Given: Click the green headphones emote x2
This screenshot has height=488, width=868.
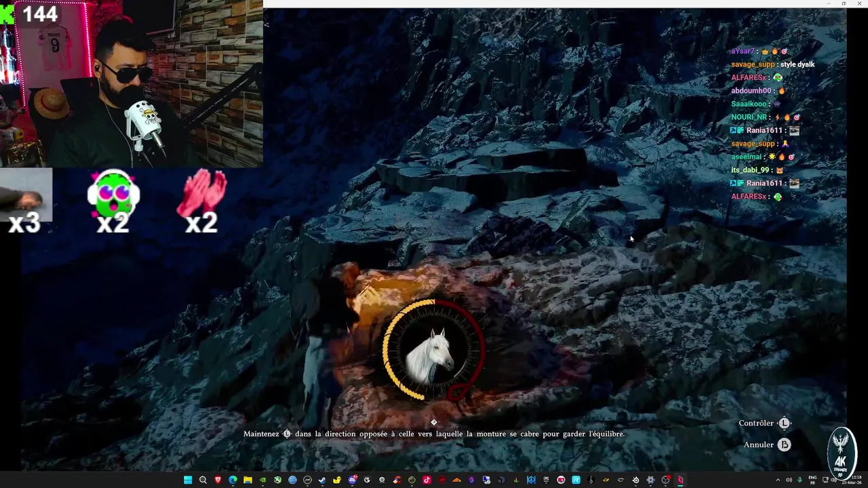Looking at the screenshot, I should pyautogui.click(x=113, y=202).
